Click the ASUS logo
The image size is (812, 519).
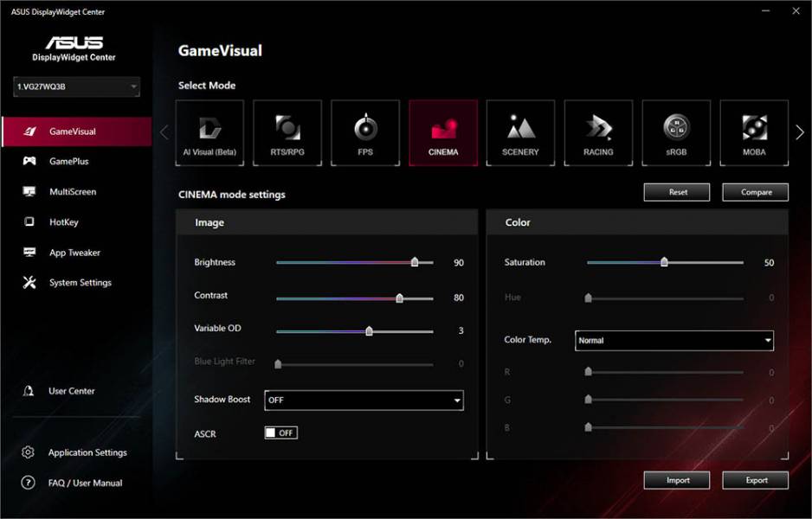pyautogui.click(x=74, y=42)
